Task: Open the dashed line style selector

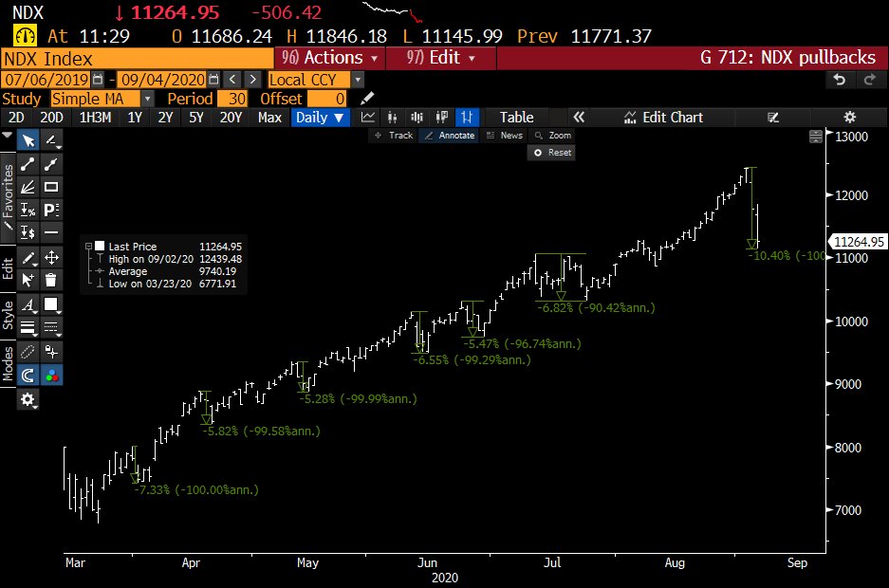Action: [51, 327]
